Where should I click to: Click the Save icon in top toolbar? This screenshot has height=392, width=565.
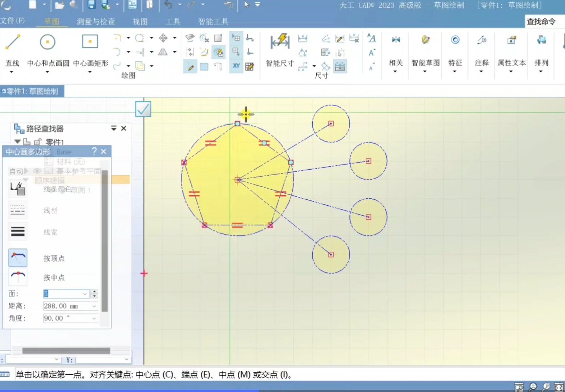click(x=91, y=5)
